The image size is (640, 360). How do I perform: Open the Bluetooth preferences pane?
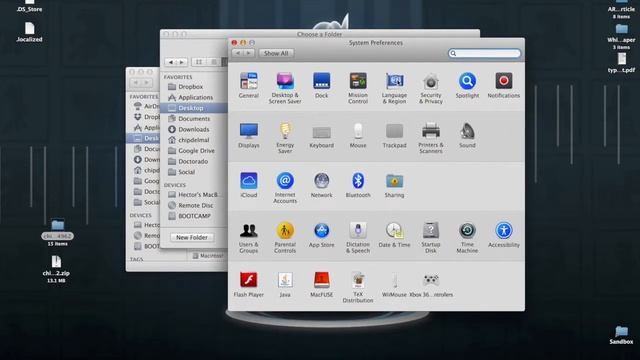(x=358, y=185)
